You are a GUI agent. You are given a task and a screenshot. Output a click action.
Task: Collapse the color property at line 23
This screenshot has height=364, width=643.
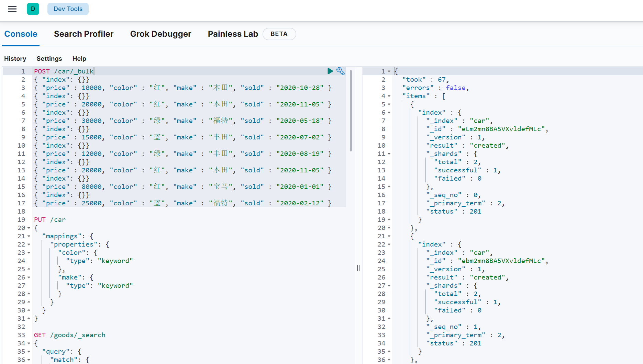tap(29, 253)
